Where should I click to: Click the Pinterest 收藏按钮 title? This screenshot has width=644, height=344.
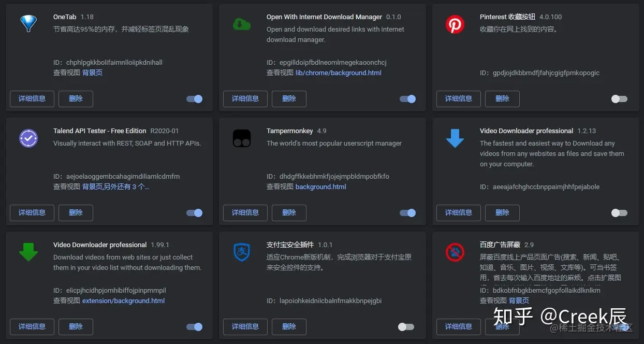507,17
